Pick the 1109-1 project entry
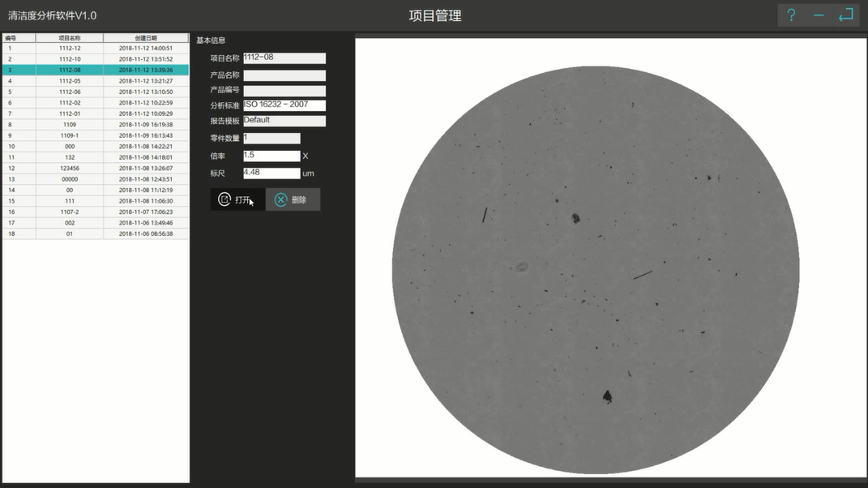The width and height of the screenshot is (868, 488). coord(70,135)
